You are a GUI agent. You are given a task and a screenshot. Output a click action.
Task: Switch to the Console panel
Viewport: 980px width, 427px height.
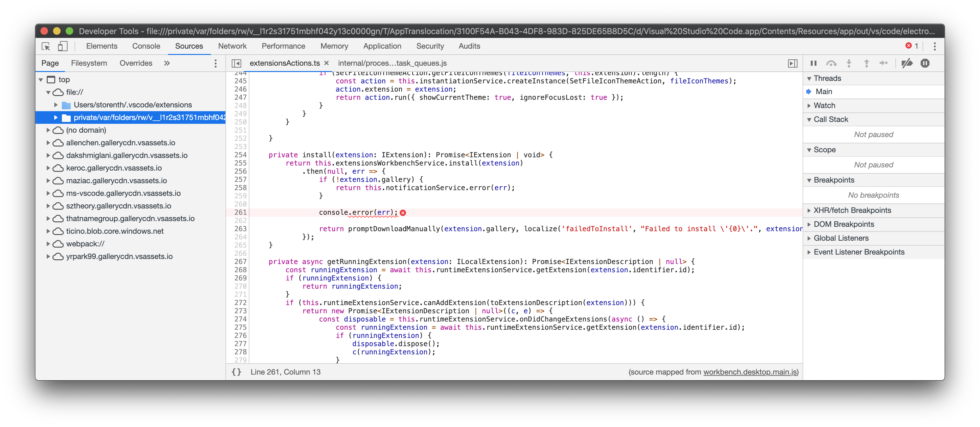pyautogui.click(x=146, y=46)
